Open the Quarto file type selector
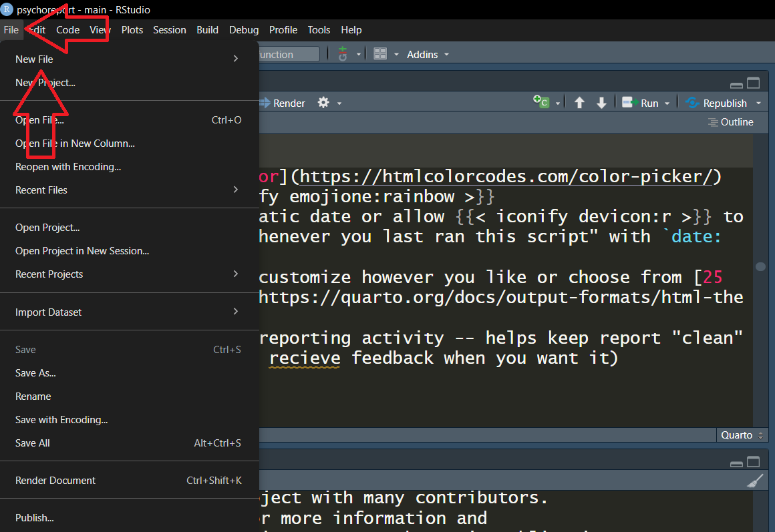This screenshot has width=775, height=532. tap(742, 435)
